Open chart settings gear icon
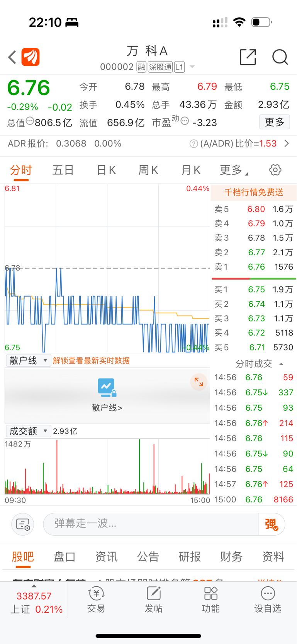The width and height of the screenshot is (297, 644). tap(275, 170)
